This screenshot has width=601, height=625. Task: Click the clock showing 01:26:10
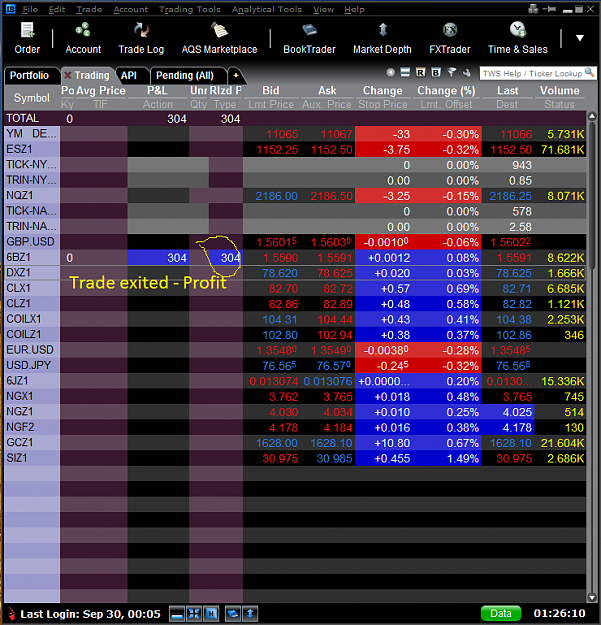560,613
